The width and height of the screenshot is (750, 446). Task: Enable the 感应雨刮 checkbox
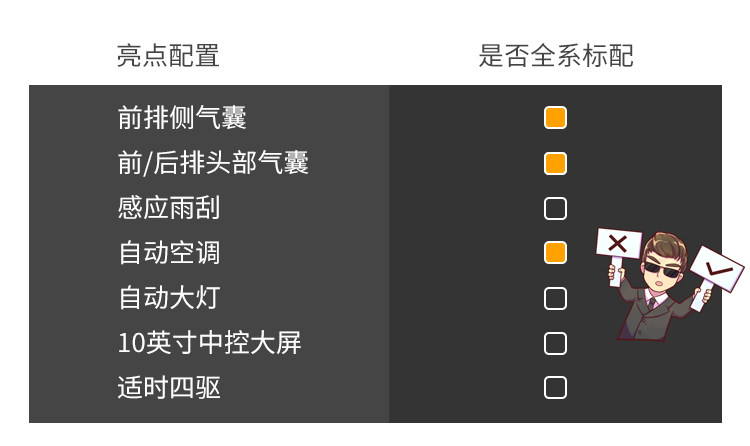click(x=555, y=208)
